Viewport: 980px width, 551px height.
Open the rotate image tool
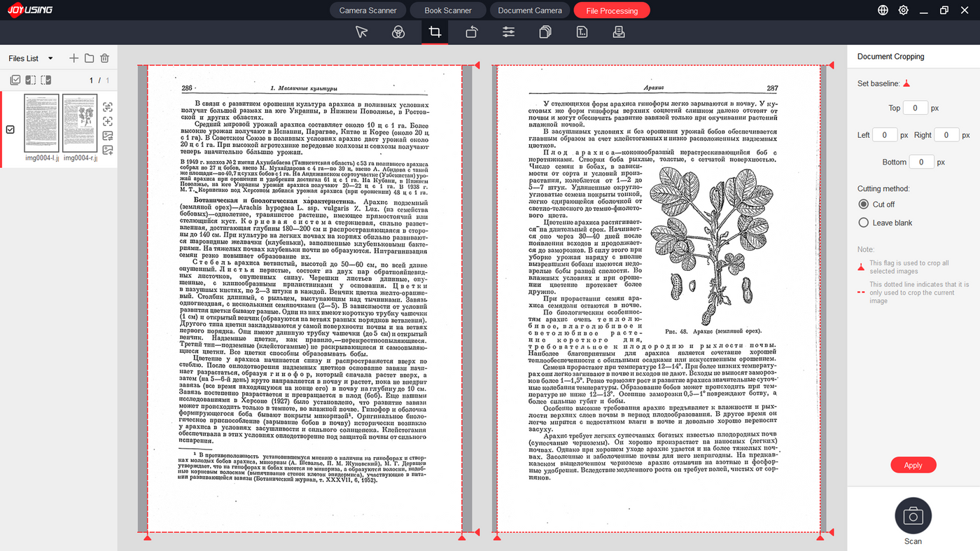coord(472,32)
